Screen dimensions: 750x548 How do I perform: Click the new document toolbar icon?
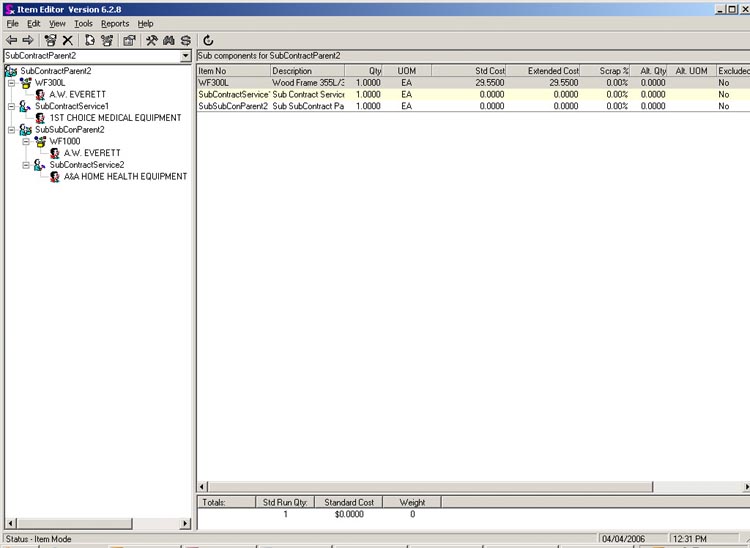89,40
